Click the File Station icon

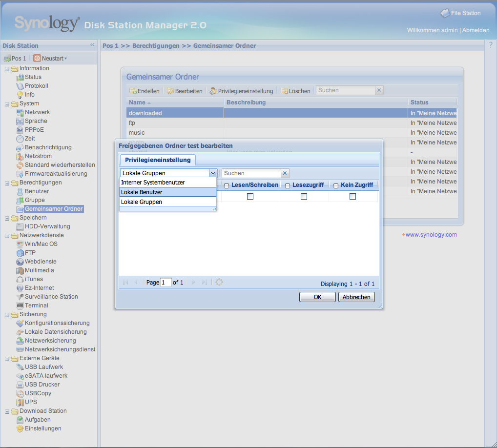pyautogui.click(x=445, y=13)
